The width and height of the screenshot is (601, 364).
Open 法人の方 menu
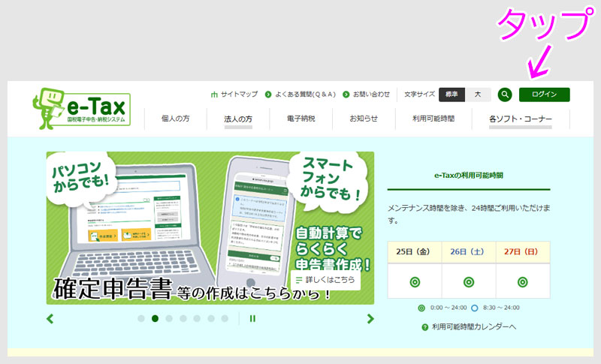point(238,119)
